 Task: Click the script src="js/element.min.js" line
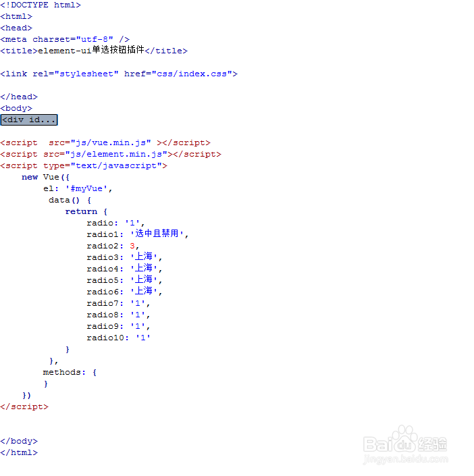pyautogui.click(x=111, y=154)
